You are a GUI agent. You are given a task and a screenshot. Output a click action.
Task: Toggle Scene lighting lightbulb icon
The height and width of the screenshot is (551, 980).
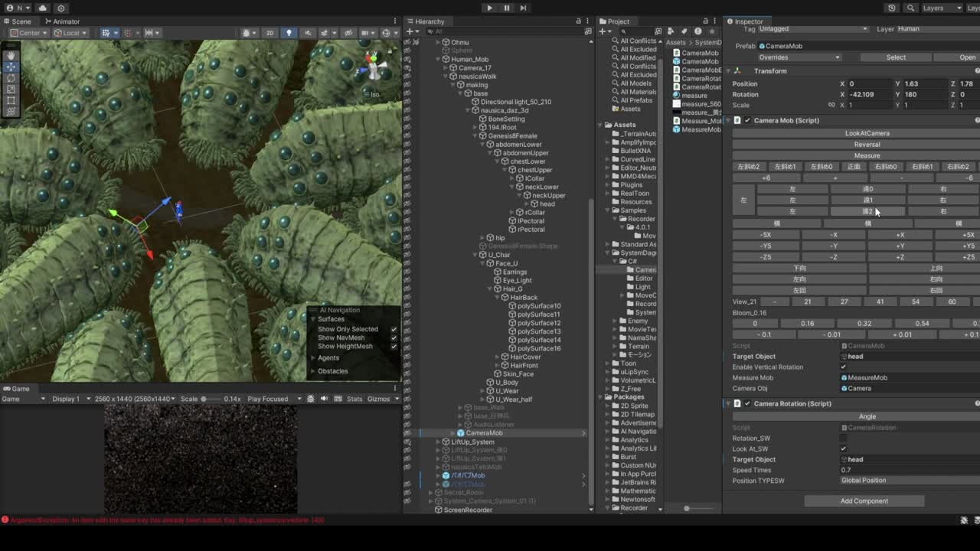289,33
